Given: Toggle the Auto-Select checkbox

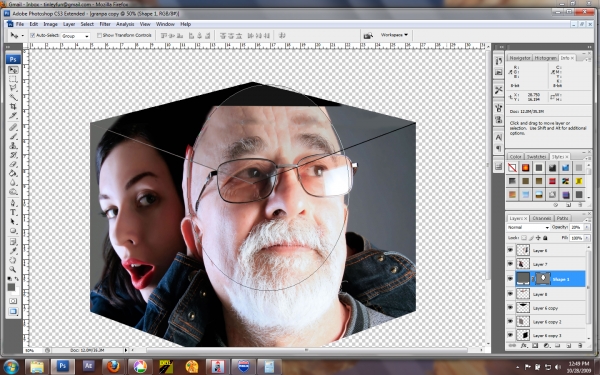Looking at the screenshot, I should tap(33, 35).
